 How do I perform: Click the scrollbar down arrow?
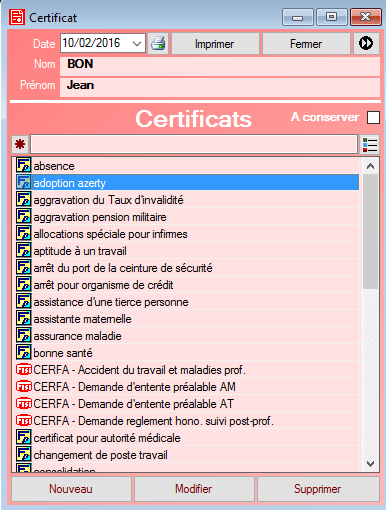point(370,463)
